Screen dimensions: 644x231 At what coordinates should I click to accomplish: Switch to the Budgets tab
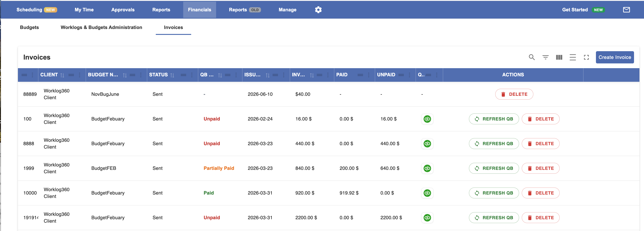click(29, 27)
